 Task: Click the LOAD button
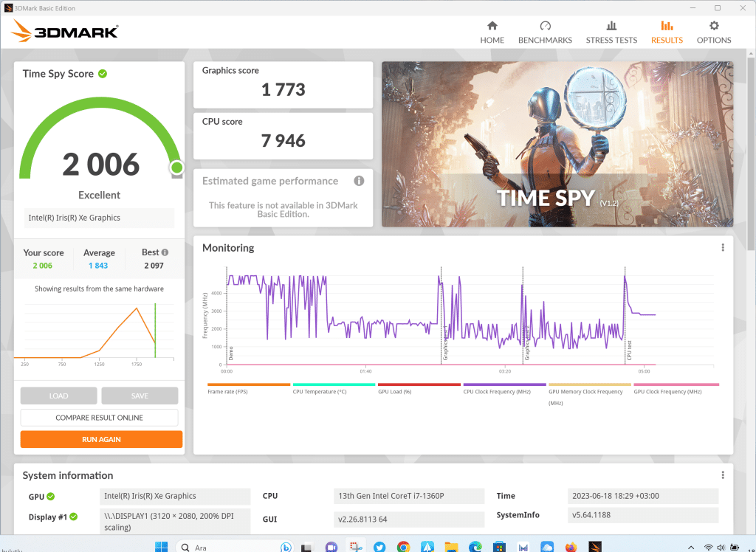pyautogui.click(x=58, y=396)
